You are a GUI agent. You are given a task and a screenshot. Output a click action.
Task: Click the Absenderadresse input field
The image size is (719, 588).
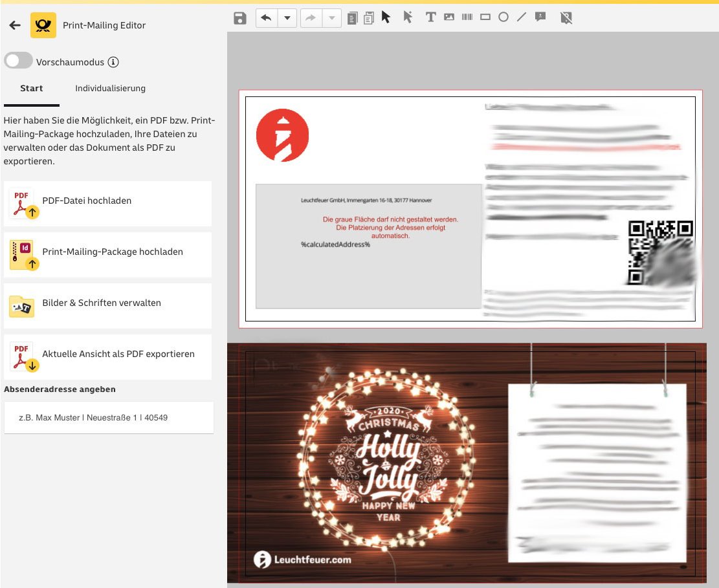[109, 418]
